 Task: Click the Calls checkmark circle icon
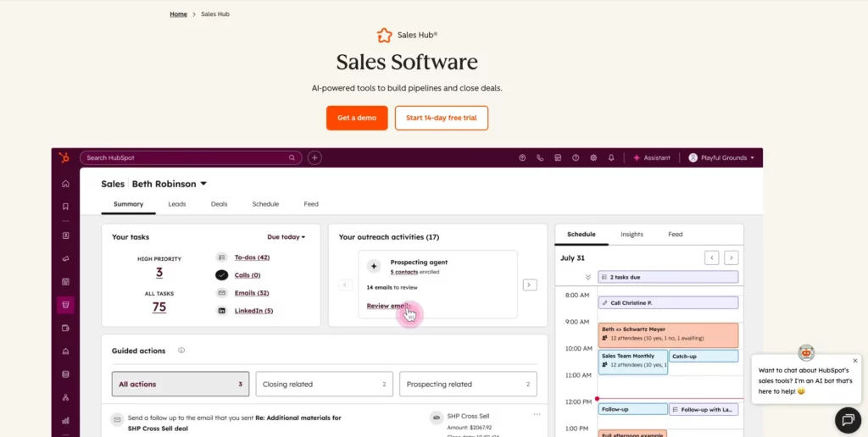tap(221, 275)
